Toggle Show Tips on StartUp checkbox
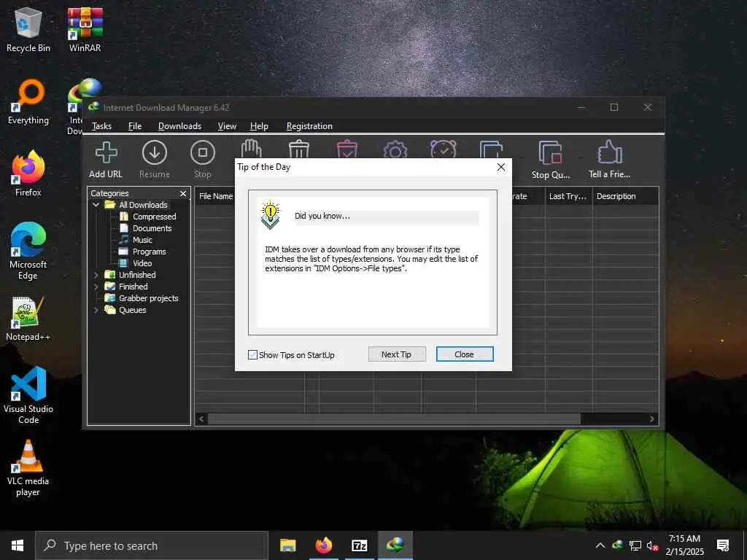 (252, 355)
